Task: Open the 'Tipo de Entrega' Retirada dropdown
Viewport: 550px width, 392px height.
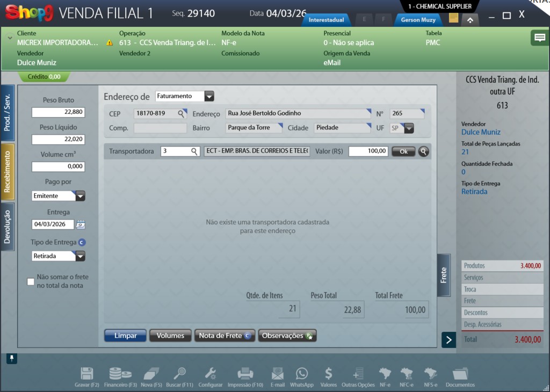Action: (x=80, y=256)
